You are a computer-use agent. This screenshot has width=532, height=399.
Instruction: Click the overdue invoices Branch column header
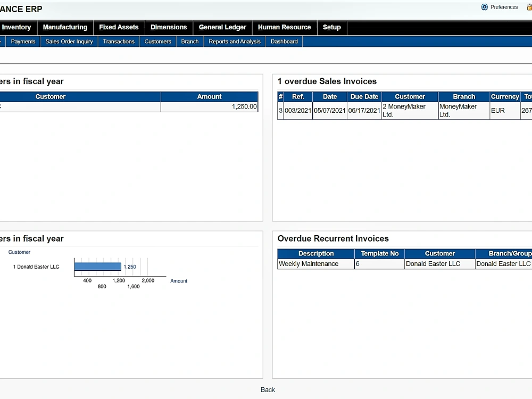click(464, 97)
